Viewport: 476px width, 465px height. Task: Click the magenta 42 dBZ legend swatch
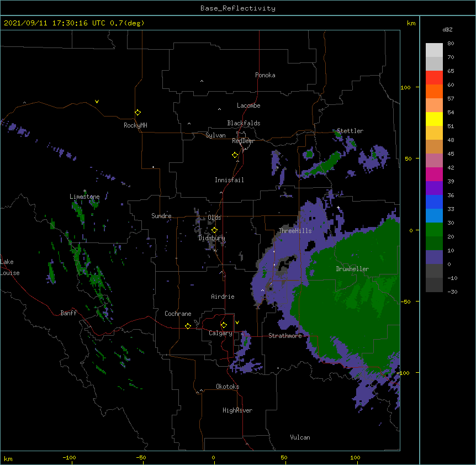[434, 175]
